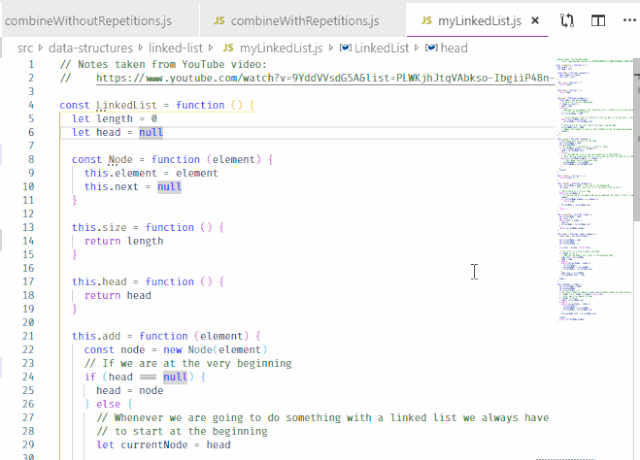Image resolution: width=640 pixels, height=460 pixels.
Task: Click highlighted 'null' on line 6
Action: [x=151, y=132]
